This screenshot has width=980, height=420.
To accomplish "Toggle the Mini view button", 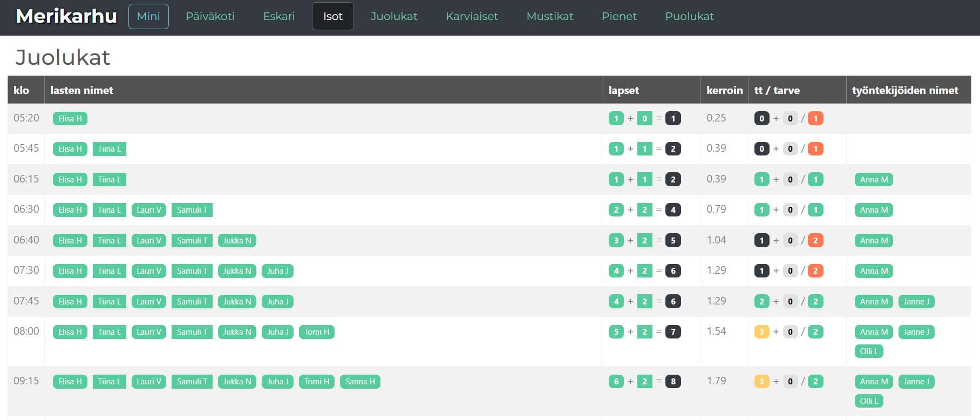I will tap(148, 17).
